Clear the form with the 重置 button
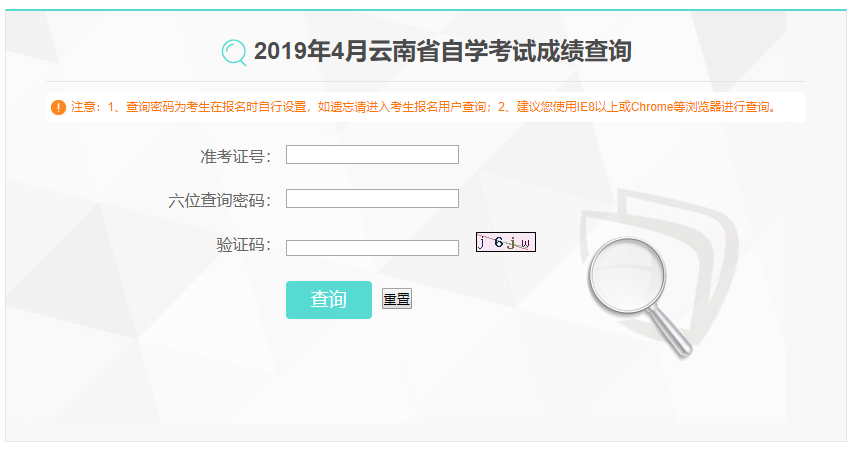 pos(397,299)
